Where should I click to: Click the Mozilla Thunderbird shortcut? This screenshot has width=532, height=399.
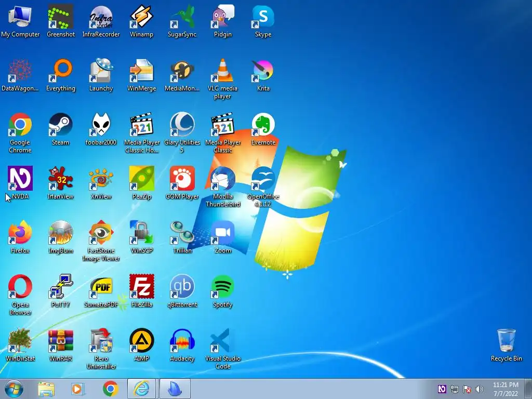click(222, 179)
